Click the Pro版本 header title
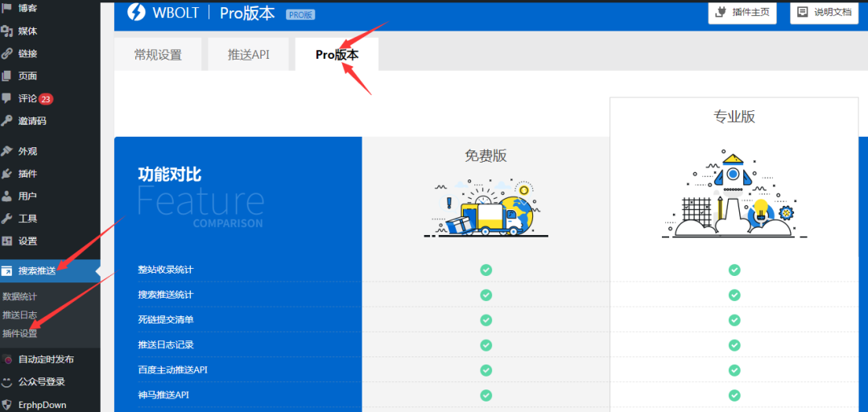Screen dimensions: 868x412 click(x=247, y=13)
